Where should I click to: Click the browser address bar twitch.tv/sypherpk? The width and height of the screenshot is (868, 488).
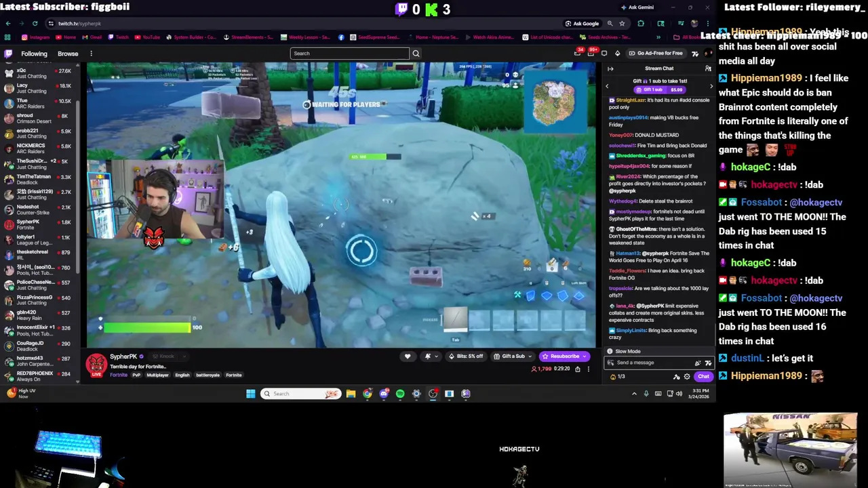[x=305, y=24]
